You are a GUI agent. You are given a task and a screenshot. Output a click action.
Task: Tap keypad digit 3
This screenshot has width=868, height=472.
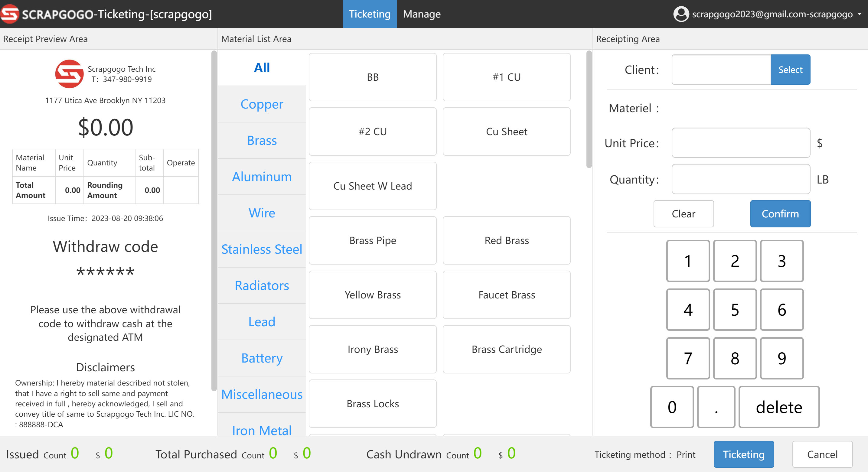[x=782, y=261]
